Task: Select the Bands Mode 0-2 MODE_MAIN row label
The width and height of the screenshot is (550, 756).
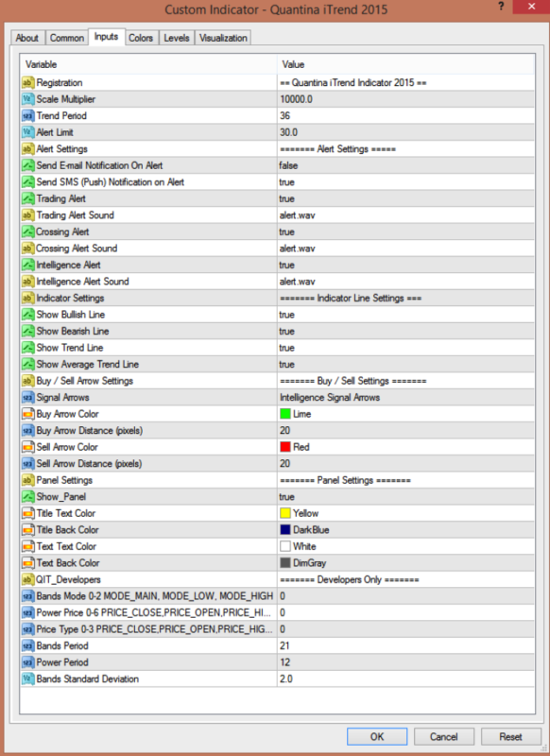Action: pos(155,596)
